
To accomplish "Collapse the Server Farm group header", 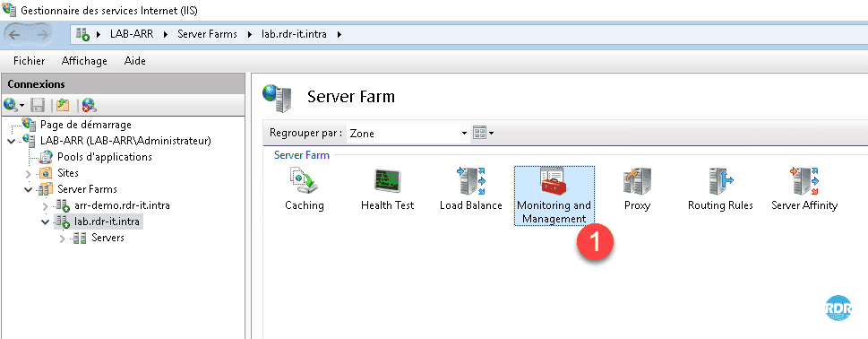I will [x=302, y=155].
